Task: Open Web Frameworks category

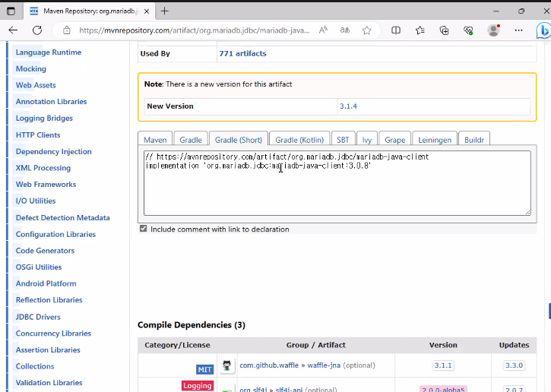Action: (x=46, y=185)
